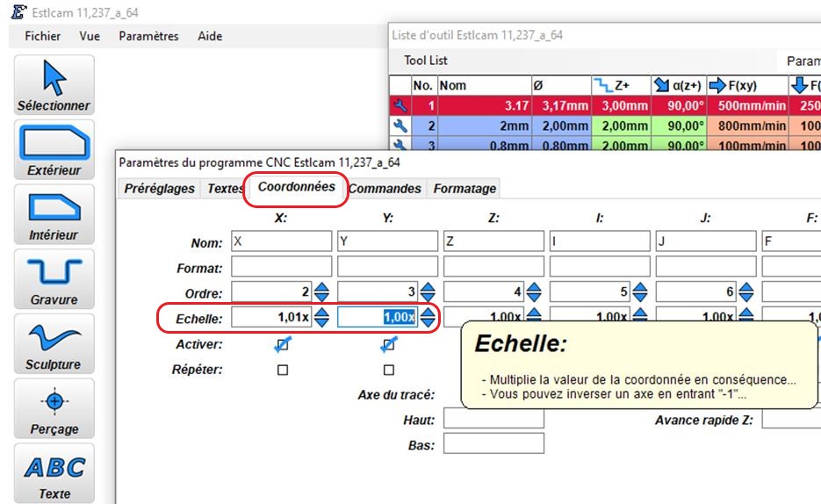
Task: Click the Haut input field
Action: coord(493,421)
